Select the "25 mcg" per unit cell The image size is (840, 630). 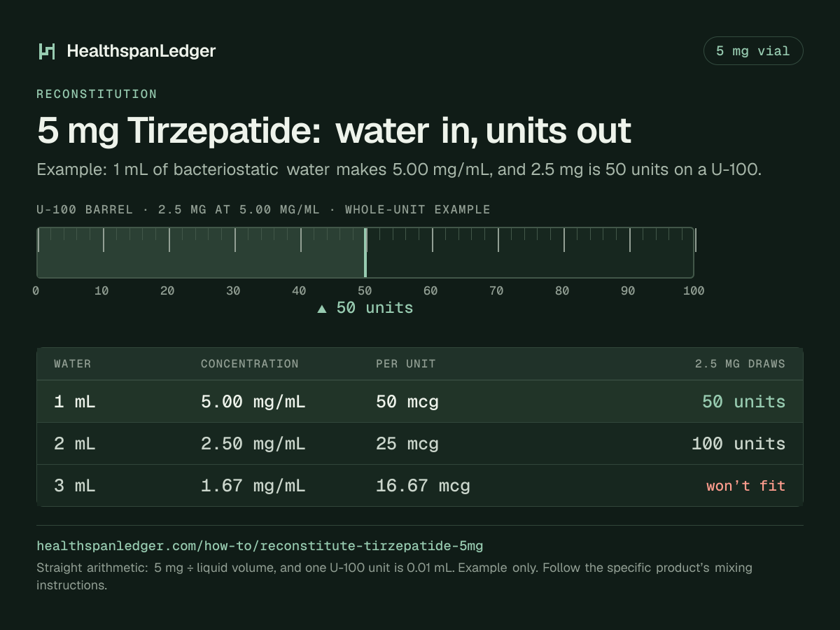407,444
